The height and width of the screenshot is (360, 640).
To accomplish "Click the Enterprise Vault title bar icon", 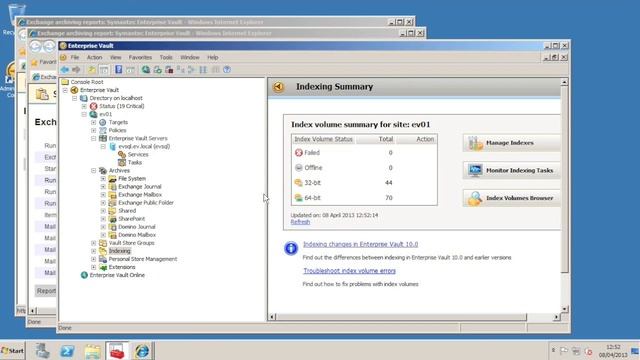I will [x=63, y=46].
